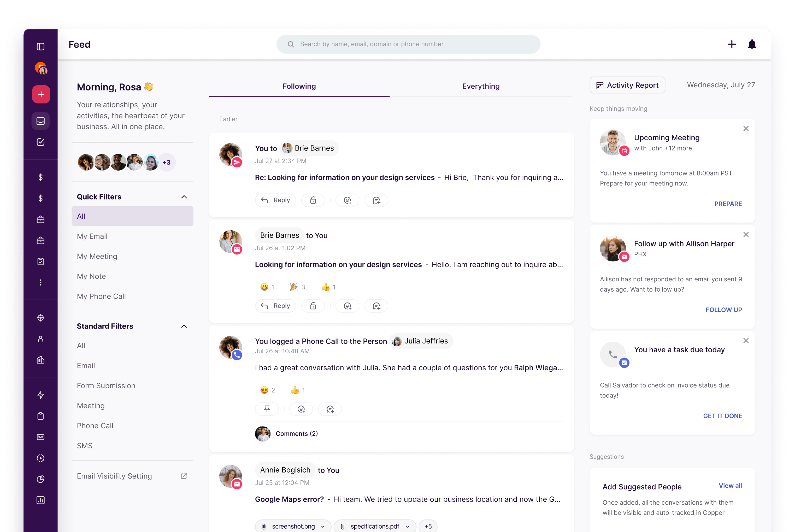This screenshot has height=532, width=795.
Task: Collapse the Standard Filters section
Action: 184,326
